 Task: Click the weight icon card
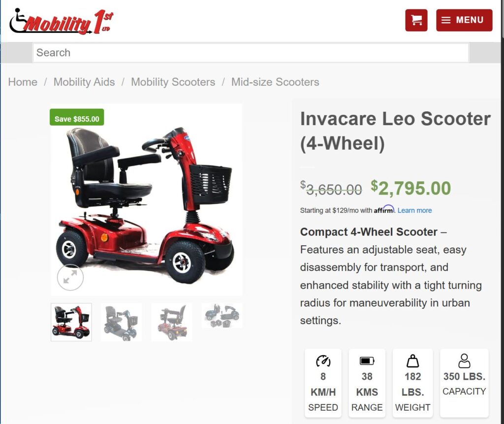[413, 383]
